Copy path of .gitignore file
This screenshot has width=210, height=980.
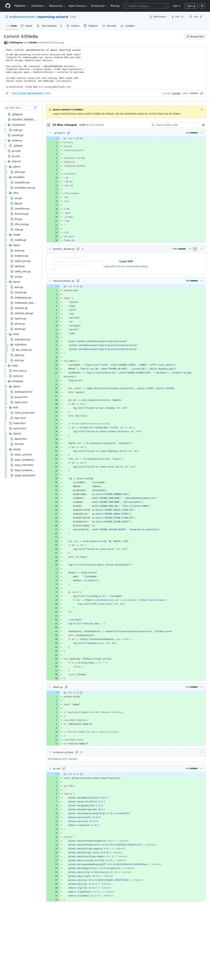pyautogui.click(x=69, y=133)
